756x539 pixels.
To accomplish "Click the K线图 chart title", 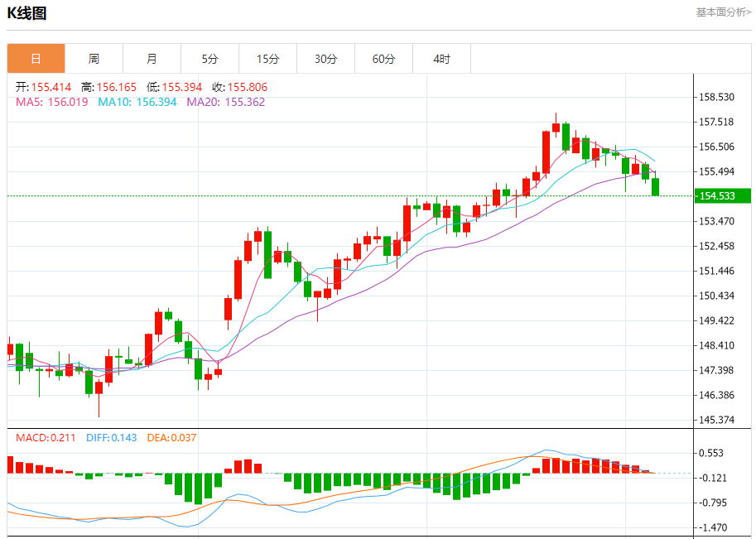I will click(x=27, y=13).
